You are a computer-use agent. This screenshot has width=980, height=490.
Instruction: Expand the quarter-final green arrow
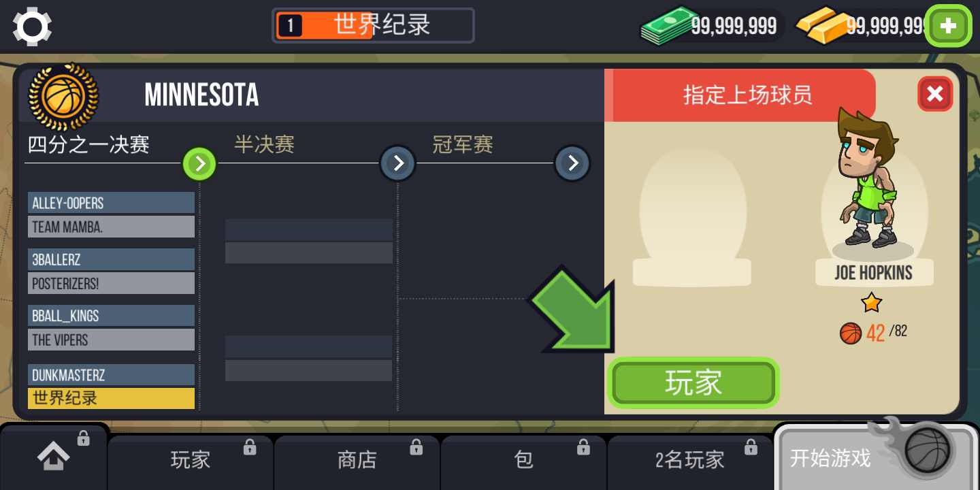click(x=199, y=163)
